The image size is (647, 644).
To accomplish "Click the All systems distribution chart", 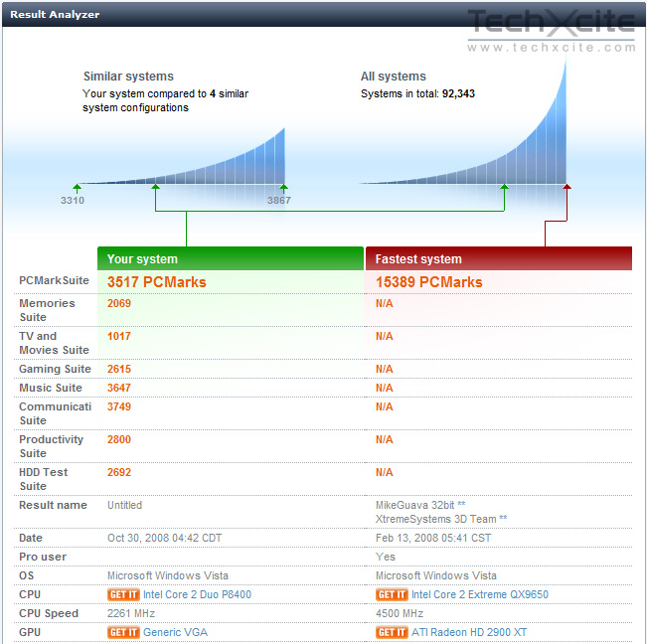I will coord(463,119).
